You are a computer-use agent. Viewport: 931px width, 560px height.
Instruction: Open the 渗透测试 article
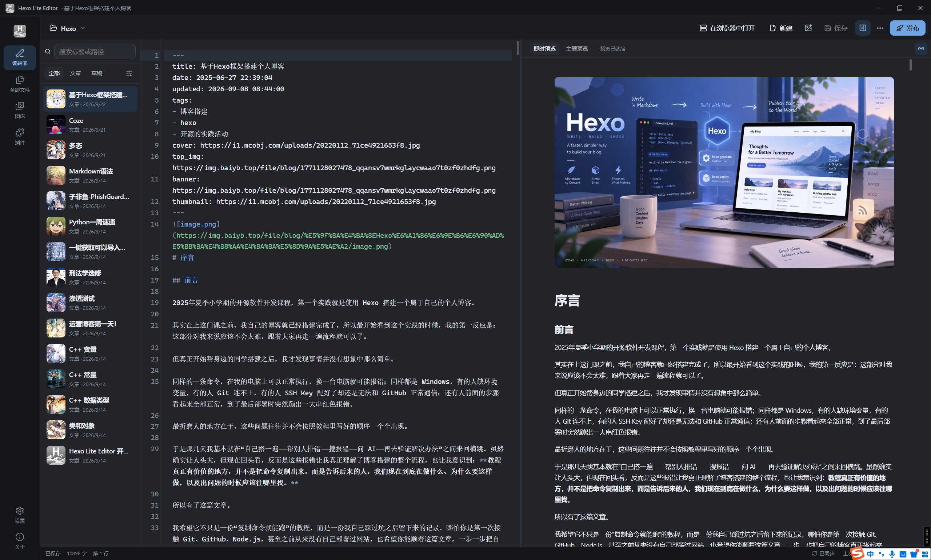tap(90, 303)
